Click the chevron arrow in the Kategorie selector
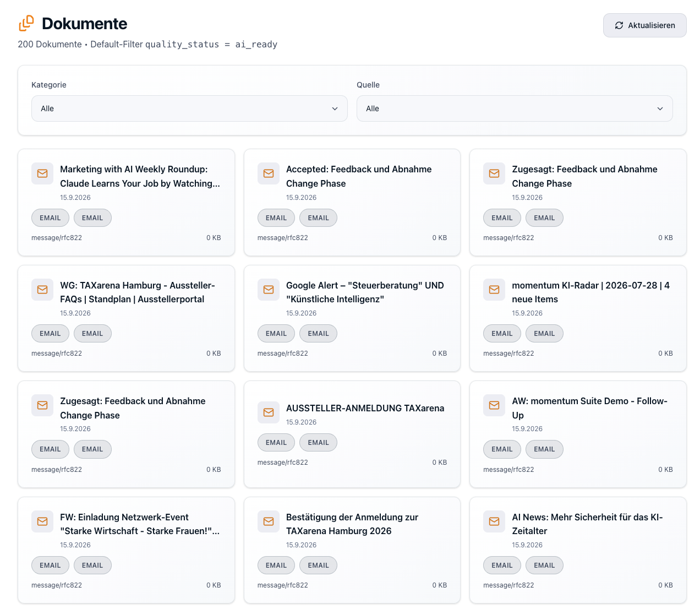700x609 pixels. [335, 108]
